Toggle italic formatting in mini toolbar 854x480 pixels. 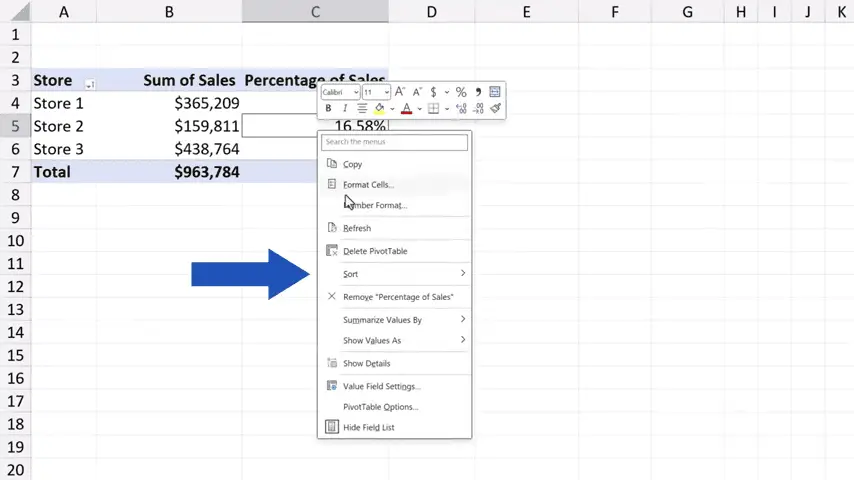pyautogui.click(x=345, y=109)
